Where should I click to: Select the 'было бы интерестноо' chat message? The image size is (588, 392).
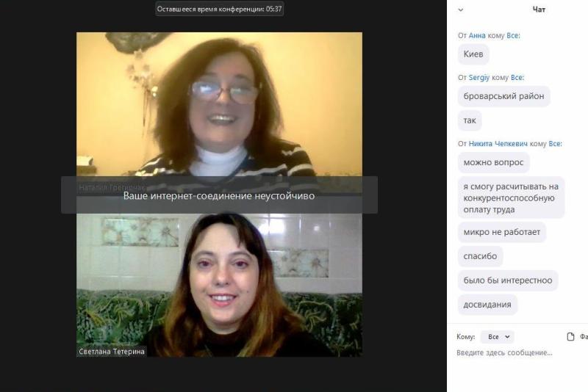pos(508,280)
